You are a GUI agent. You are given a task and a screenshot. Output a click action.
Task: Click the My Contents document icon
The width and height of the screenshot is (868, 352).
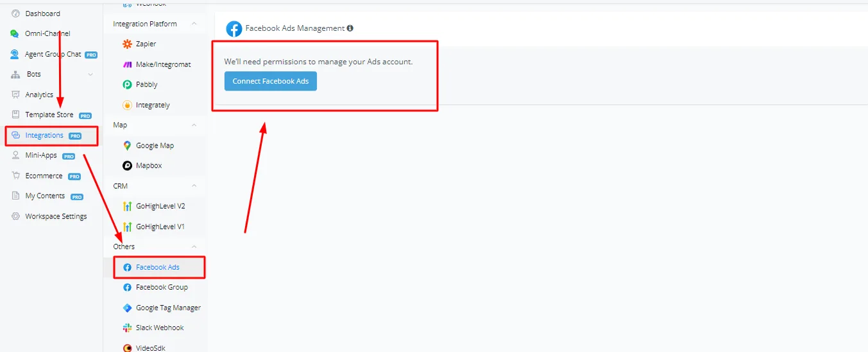pyautogui.click(x=15, y=196)
